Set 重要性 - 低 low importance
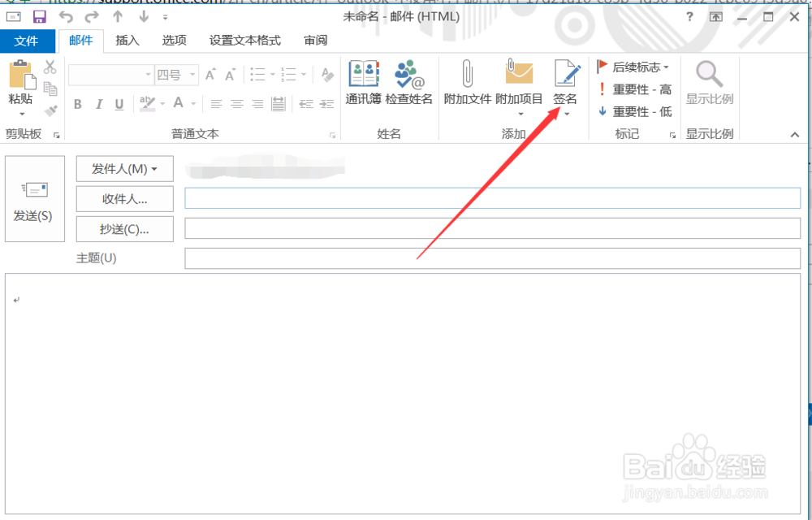Viewport: 812px width, 520px height. [x=634, y=111]
